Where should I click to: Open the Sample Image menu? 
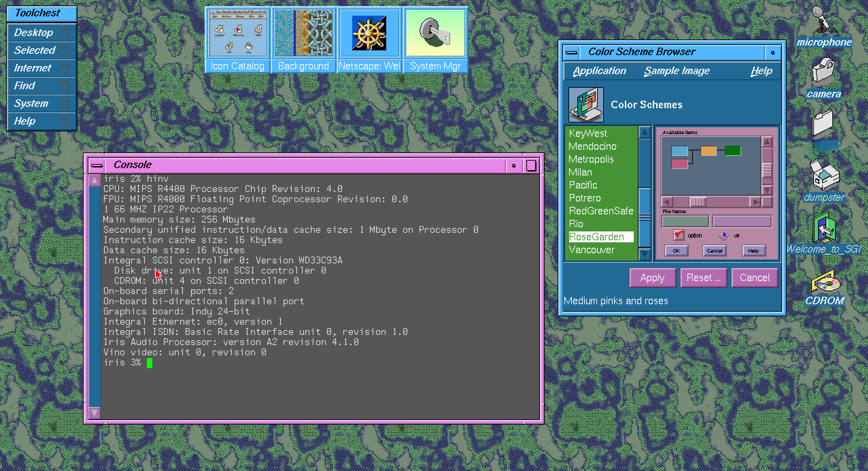[x=677, y=71]
